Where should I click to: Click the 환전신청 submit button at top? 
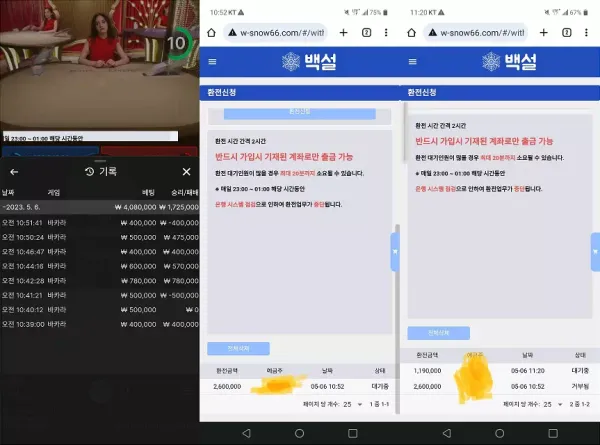click(x=300, y=114)
